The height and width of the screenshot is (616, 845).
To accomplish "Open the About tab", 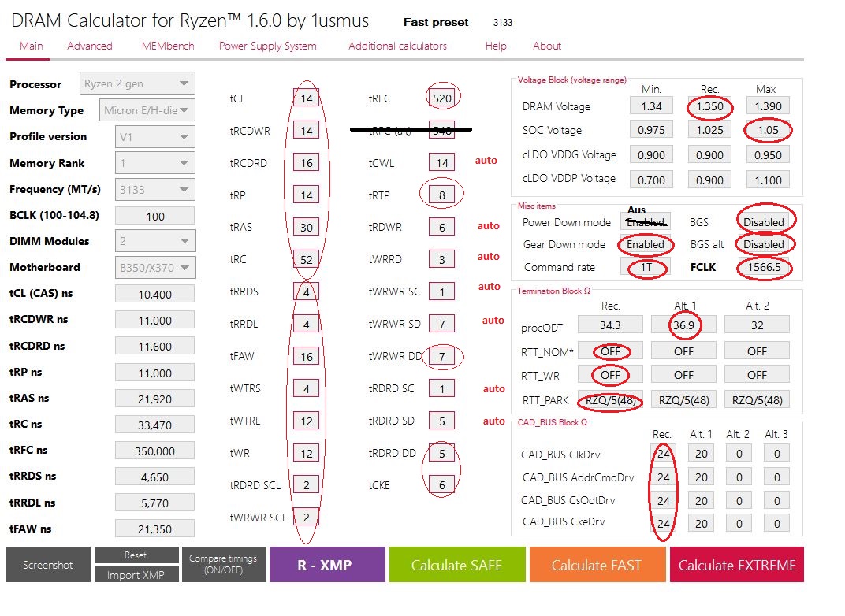I will tap(547, 46).
